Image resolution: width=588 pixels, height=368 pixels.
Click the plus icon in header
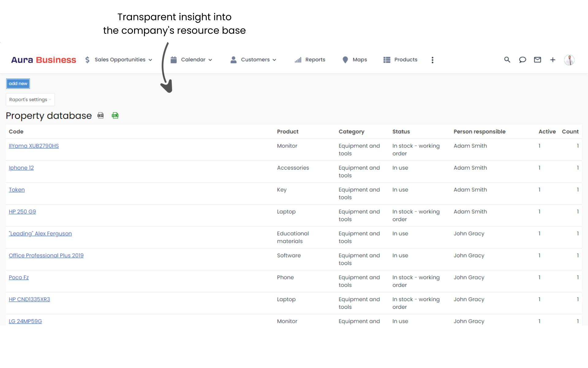click(x=553, y=60)
